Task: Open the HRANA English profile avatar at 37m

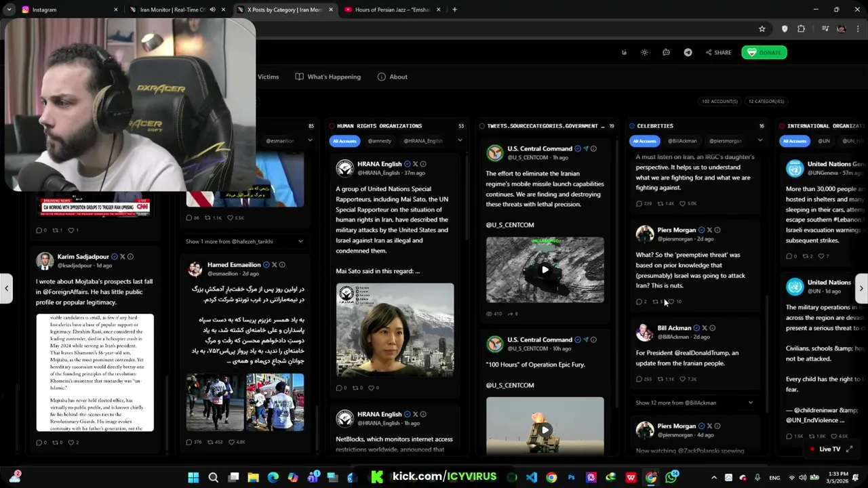Action: tap(345, 168)
